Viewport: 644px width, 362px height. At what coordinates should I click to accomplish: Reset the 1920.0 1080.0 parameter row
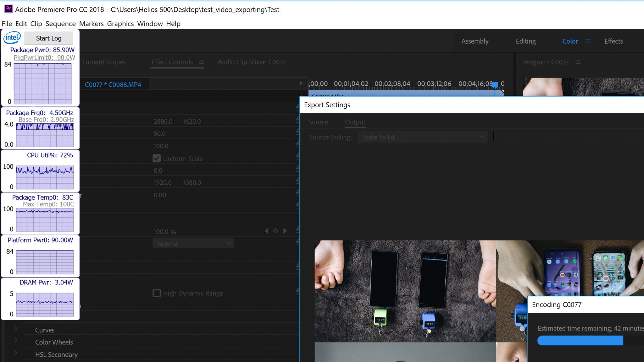coord(297,181)
